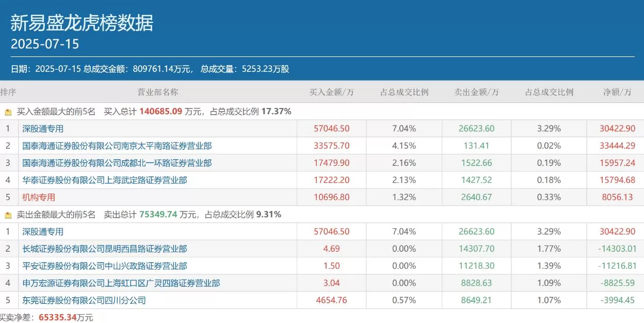Screen dimensions: 644x323
Task: Click net amount -8825.59
Action: click(618, 283)
